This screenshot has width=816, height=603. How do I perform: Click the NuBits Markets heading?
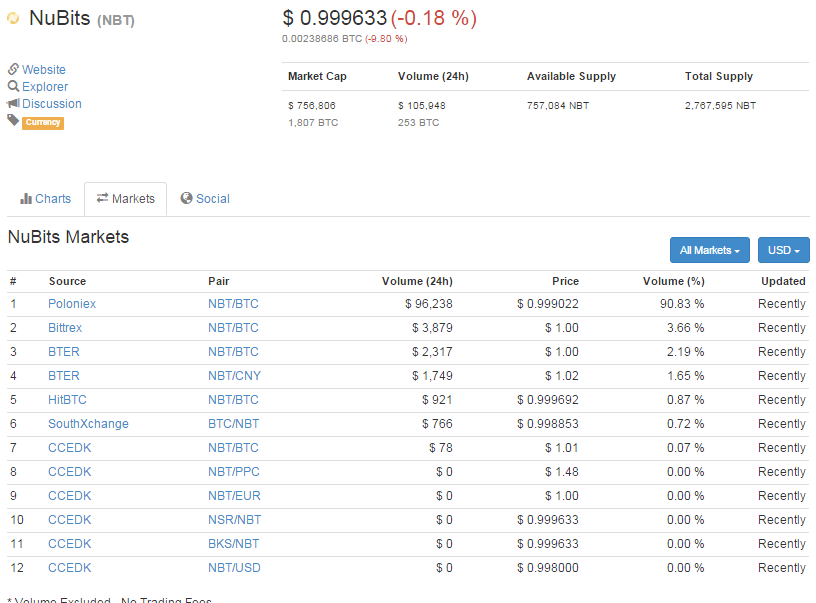[68, 237]
